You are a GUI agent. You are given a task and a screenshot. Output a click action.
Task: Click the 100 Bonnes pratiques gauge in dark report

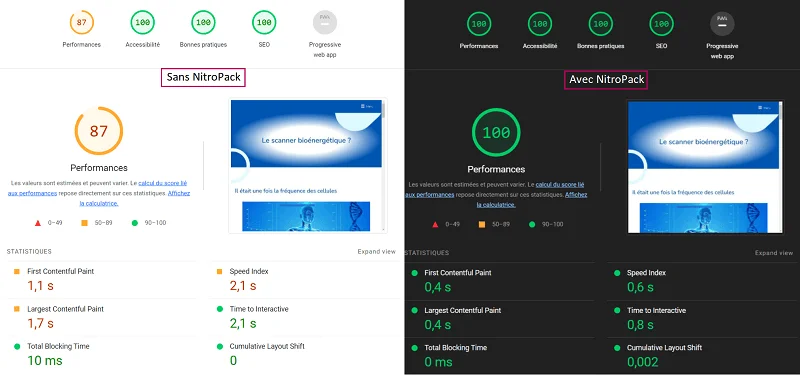601,24
